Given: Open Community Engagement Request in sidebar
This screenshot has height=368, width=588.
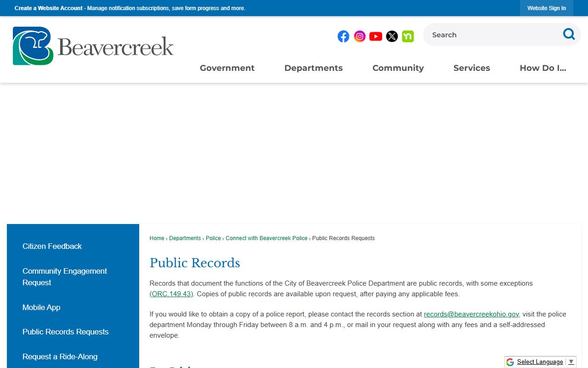Looking at the screenshot, I should pyautogui.click(x=65, y=277).
